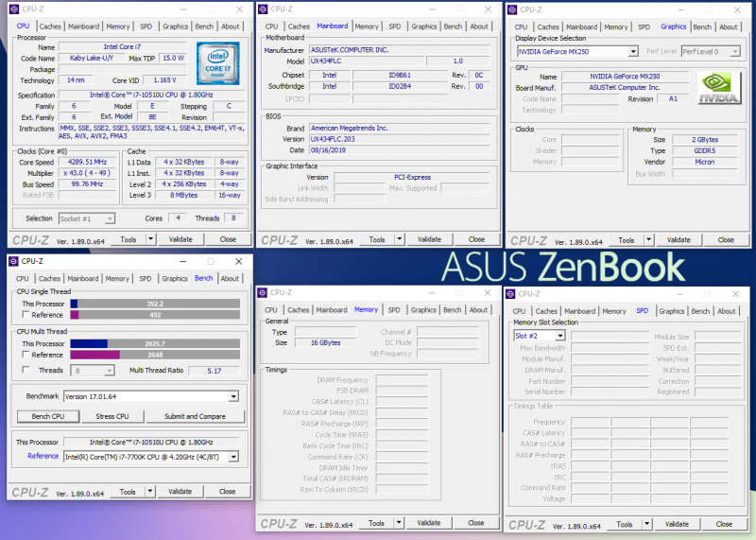Open Tools dropdown arrow in CPU window
756x540 pixels.
click(150, 239)
